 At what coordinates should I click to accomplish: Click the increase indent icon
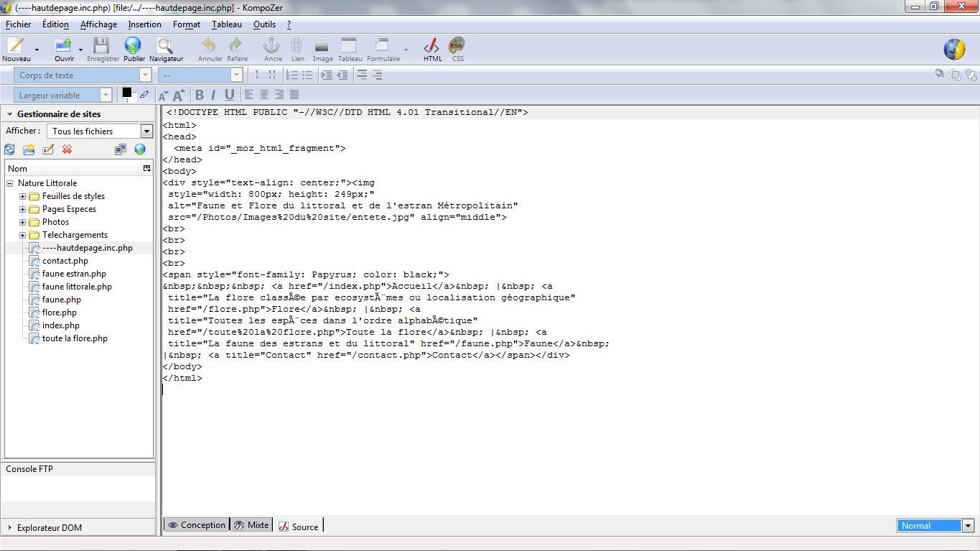click(327, 75)
